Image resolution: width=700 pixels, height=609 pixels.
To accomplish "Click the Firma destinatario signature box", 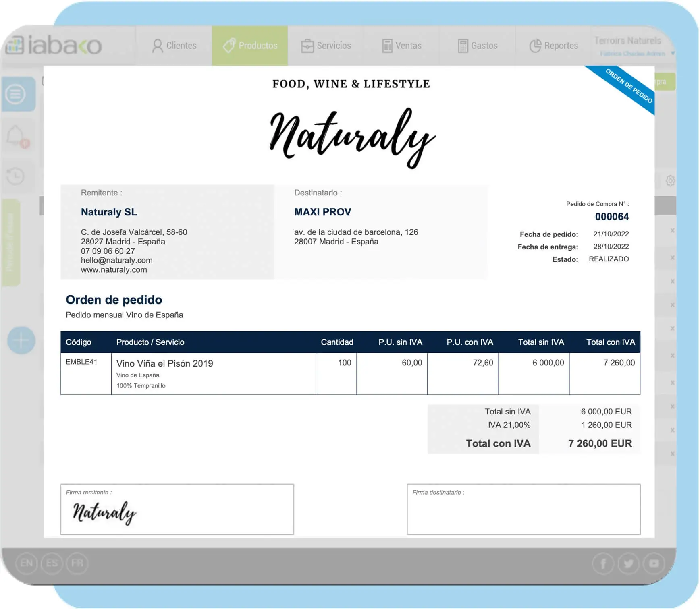I will [523, 510].
